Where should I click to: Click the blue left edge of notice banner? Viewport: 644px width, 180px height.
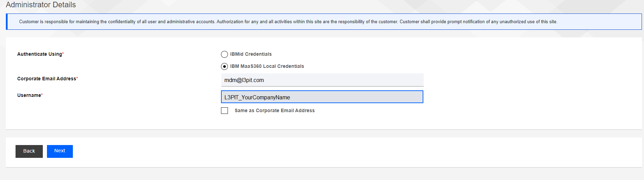pyautogui.click(x=7, y=22)
